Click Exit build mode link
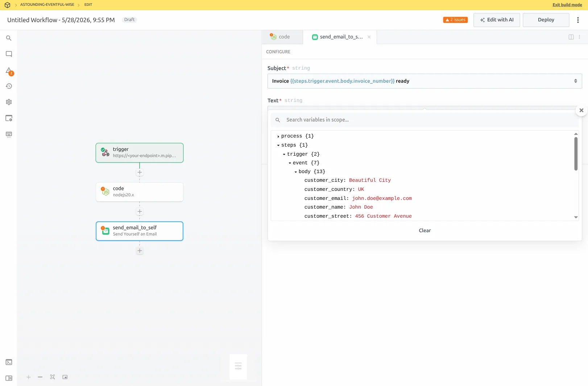 pos(567,5)
